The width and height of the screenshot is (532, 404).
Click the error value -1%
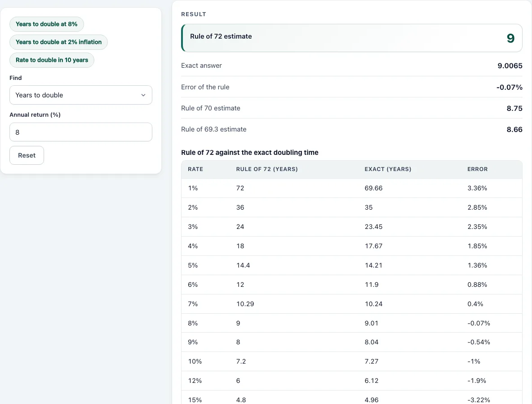click(x=474, y=362)
